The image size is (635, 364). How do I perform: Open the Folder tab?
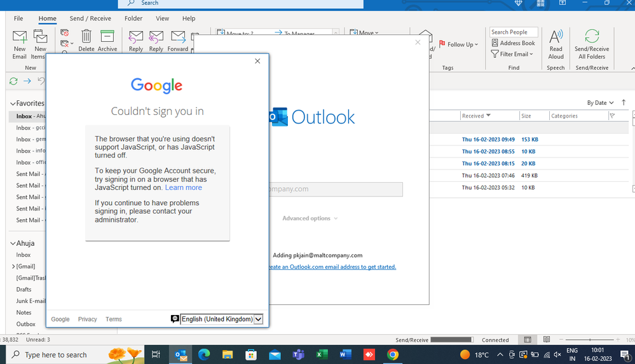click(133, 18)
